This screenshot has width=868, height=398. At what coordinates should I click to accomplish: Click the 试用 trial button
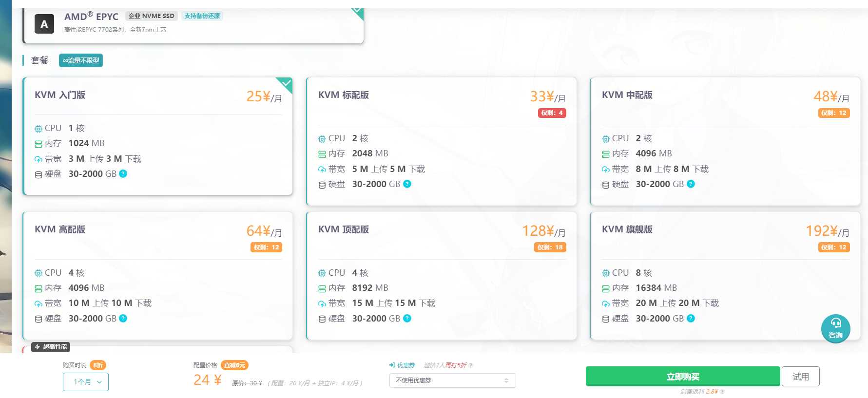[x=801, y=377]
